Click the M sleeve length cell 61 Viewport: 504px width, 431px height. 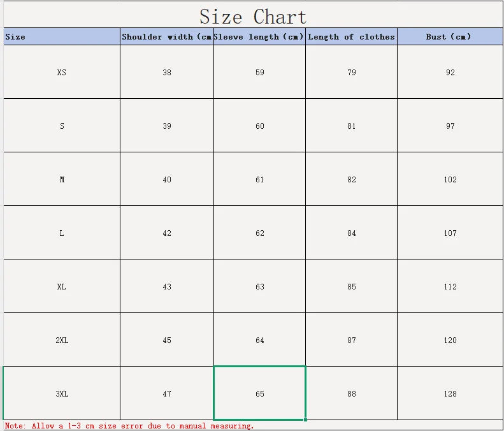pos(260,180)
